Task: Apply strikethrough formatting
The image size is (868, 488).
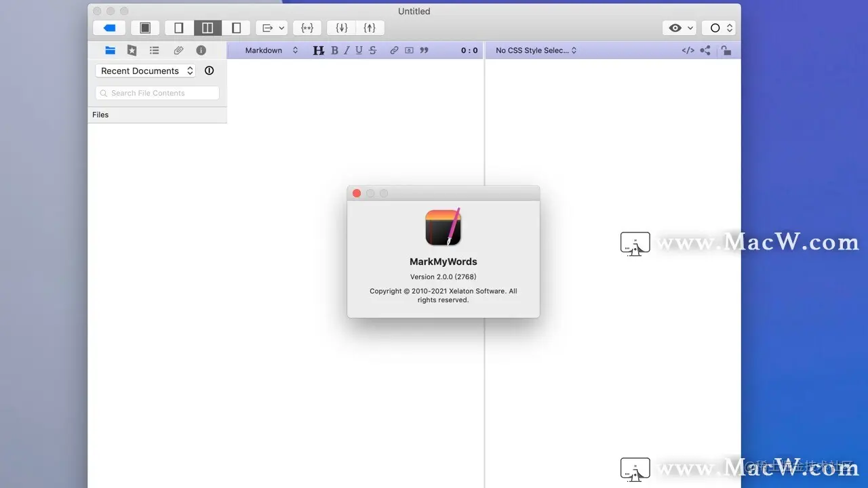Action: pos(372,50)
